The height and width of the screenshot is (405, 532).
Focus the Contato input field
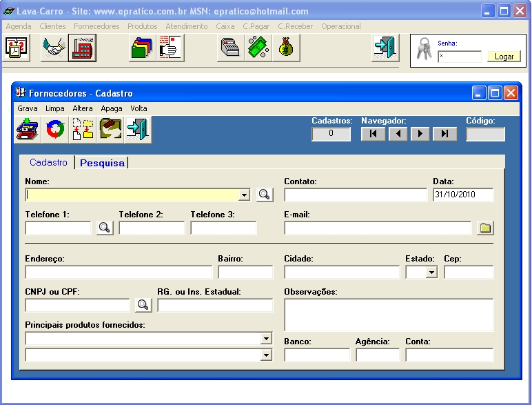point(356,195)
